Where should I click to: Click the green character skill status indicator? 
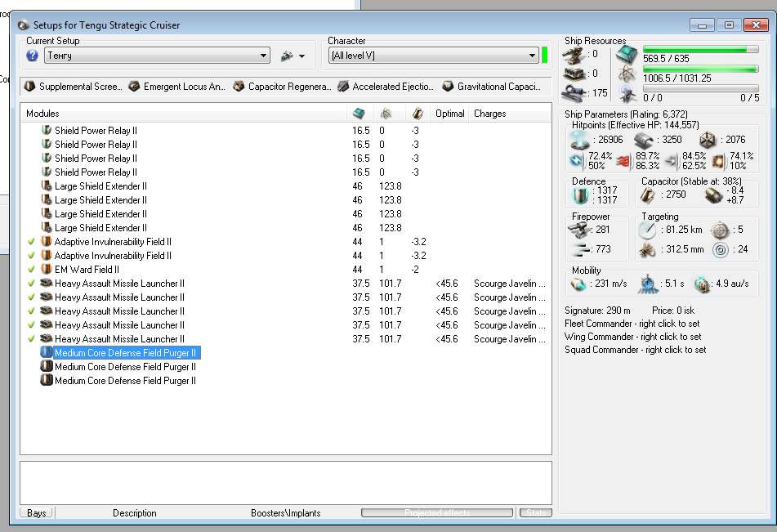click(x=544, y=56)
